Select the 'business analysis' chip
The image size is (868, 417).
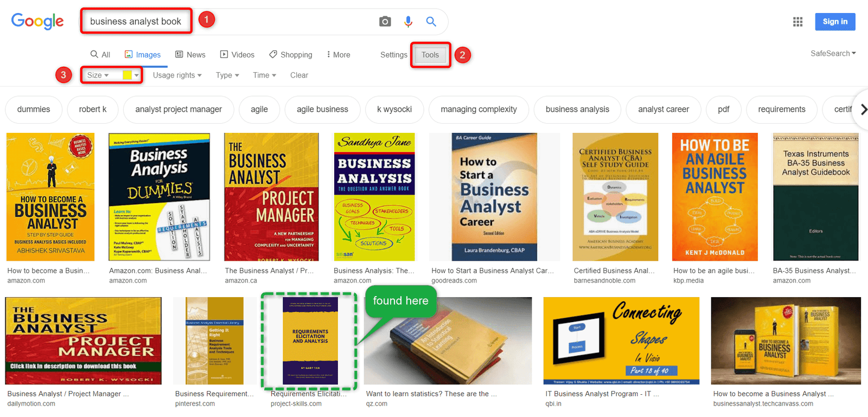point(577,110)
